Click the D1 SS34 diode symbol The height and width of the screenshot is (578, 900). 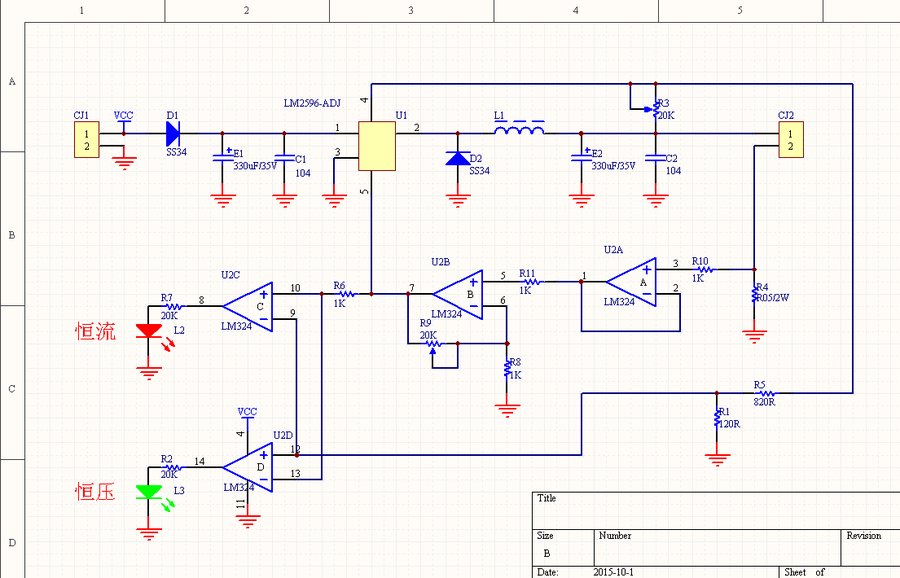(x=173, y=134)
